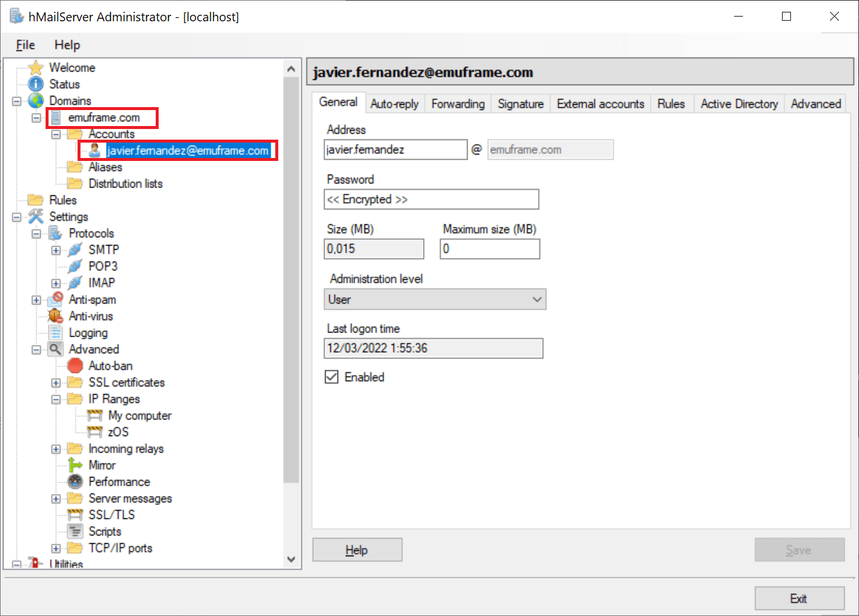The width and height of the screenshot is (859, 616).
Task: Switch to the Forwarding tab
Action: coord(458,104)
